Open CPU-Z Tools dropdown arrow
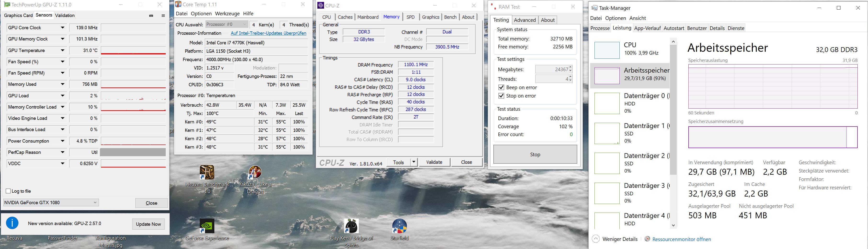The height and width of the screenshot is (249, 868). [x=413, y=162]
